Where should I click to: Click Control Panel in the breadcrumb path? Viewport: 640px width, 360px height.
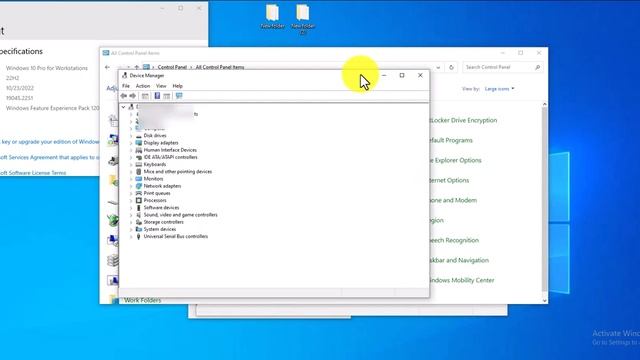click(172, 67)
